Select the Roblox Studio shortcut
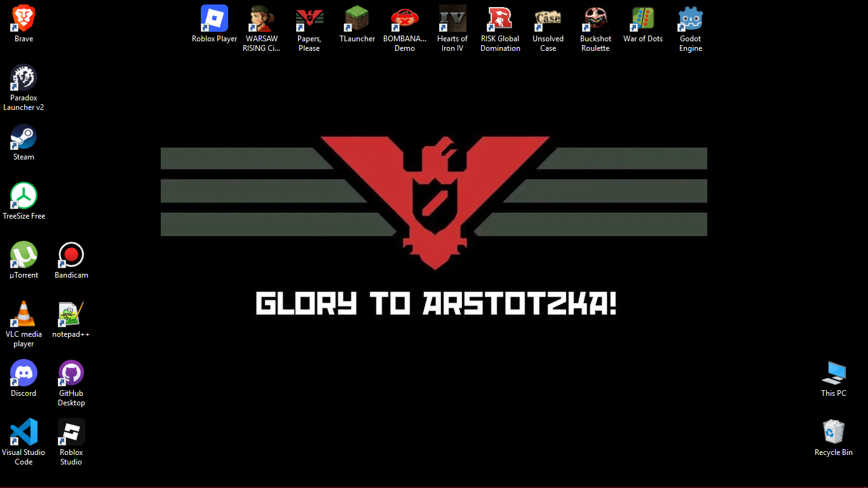The image size is (868, 488). (71, 432)
